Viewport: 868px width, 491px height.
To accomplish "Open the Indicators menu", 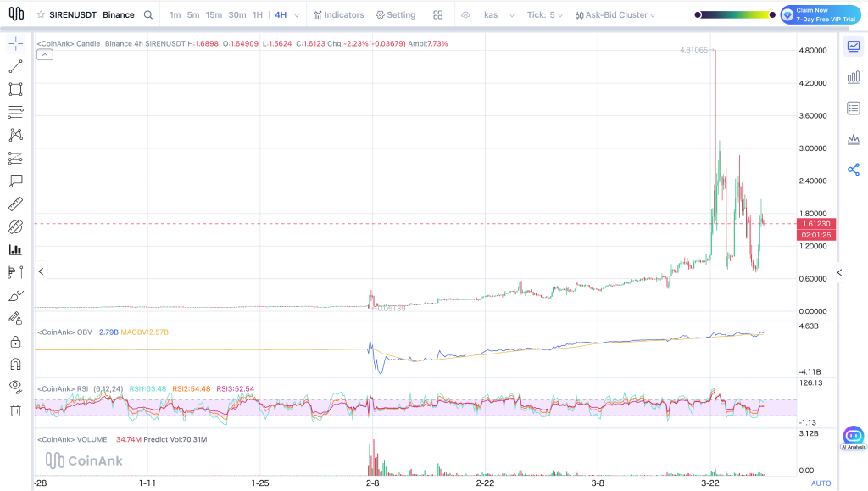I will (x=338, y=14).
